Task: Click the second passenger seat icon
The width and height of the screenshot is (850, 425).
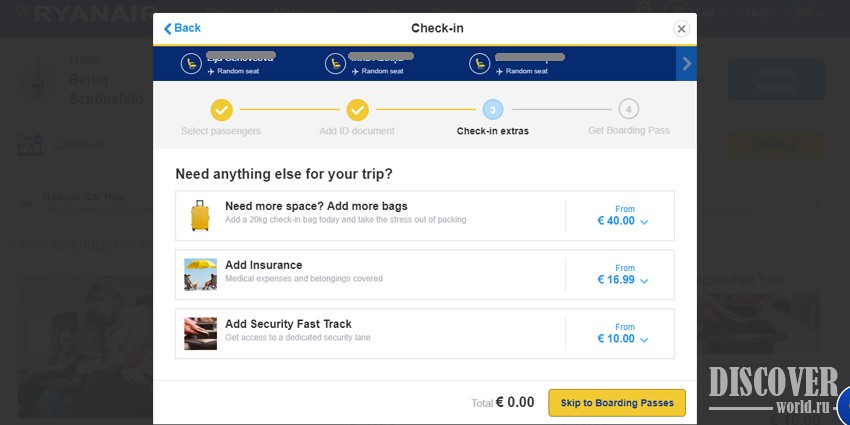Action: click(x=335, y=64)
